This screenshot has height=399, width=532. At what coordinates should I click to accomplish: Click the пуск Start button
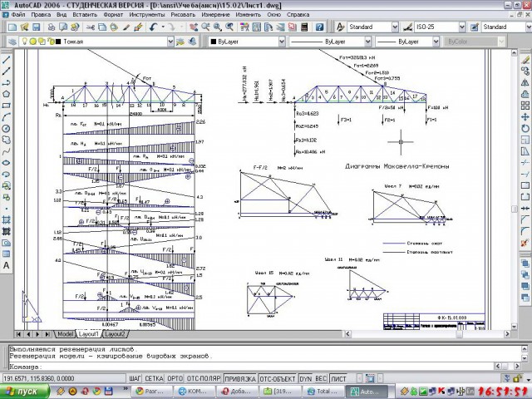[x=24, y=392]
